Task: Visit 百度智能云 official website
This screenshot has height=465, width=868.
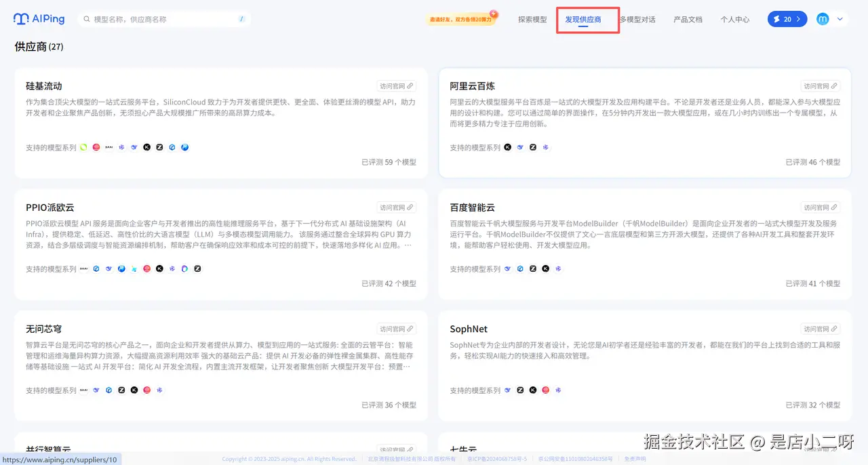Action: coord(821,207)
